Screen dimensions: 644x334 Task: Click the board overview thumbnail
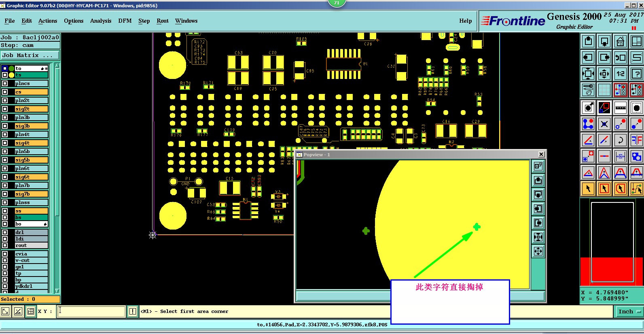click(x=612, y=243)
